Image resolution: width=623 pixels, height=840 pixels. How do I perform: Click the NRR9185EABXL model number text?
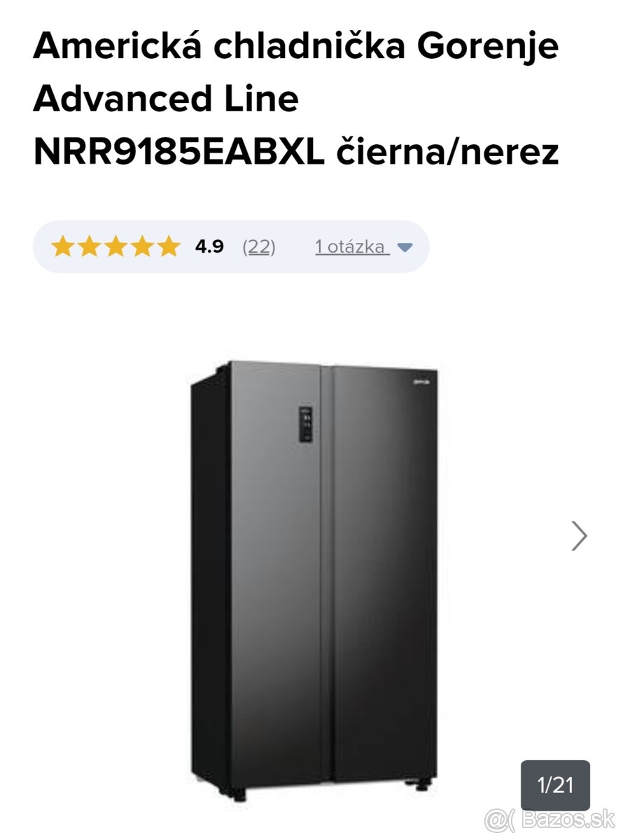[178, 152]
